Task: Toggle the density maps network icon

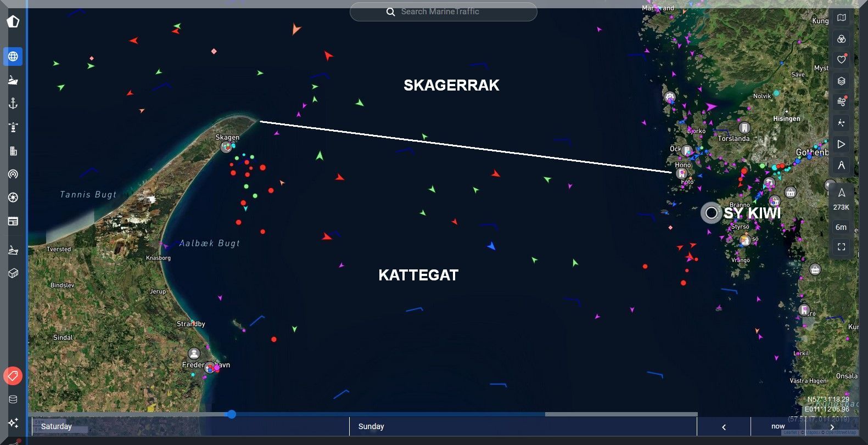Action: 841,123
